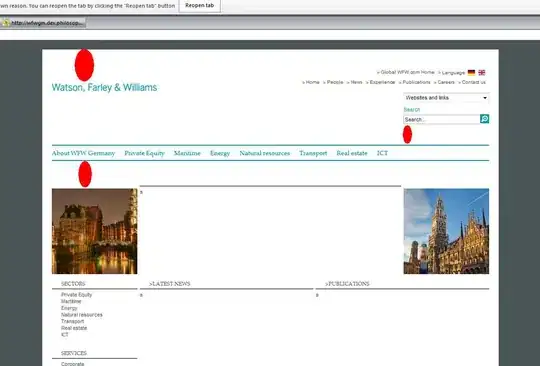This screenshot has width=540, height=366.
Task: Click the Search input field
Action: click(442, 119)
